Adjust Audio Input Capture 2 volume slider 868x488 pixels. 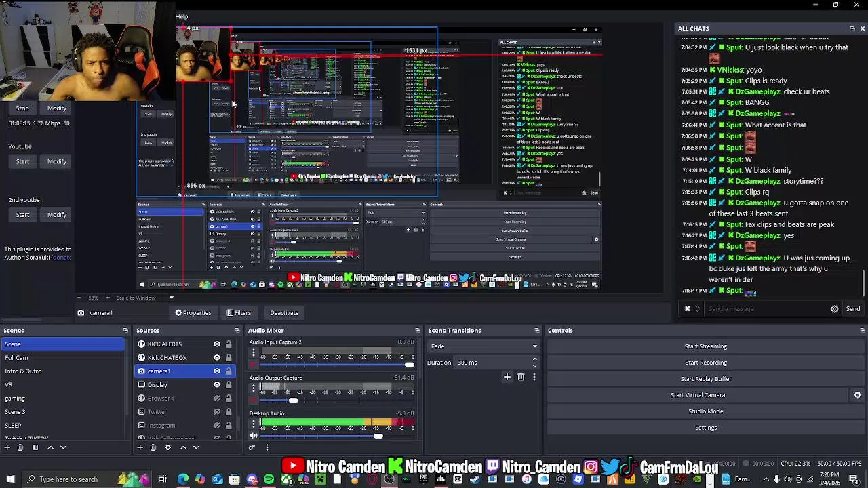[409, 365]
